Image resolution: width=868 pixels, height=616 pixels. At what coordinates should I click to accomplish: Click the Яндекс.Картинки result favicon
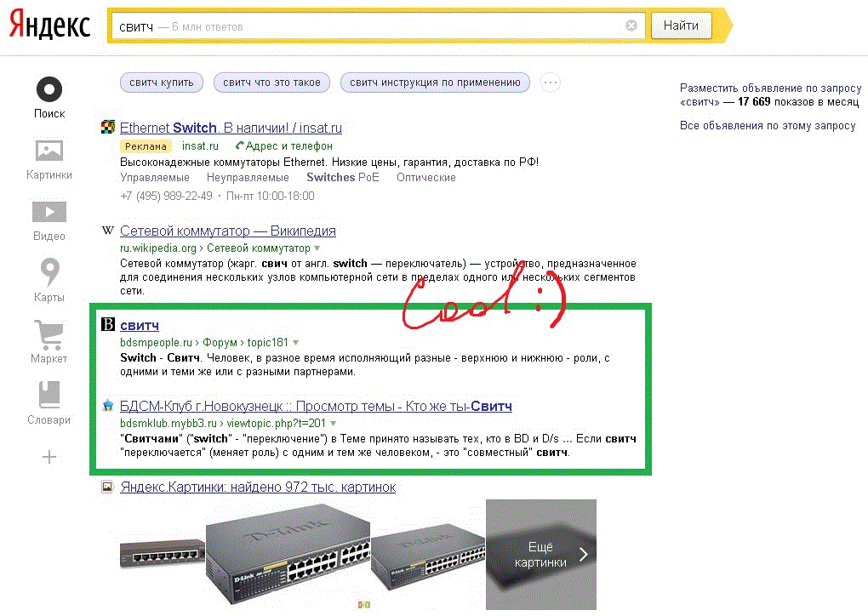pos(107,487)
